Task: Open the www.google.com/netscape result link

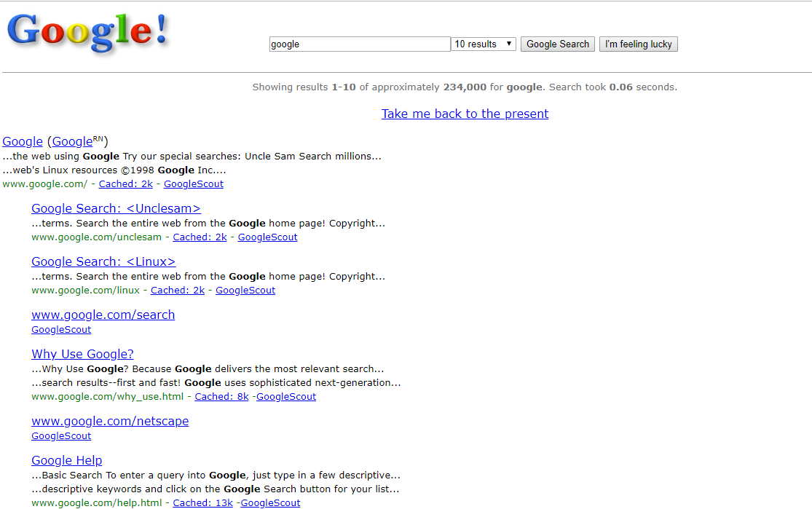Action: [110, 421]
